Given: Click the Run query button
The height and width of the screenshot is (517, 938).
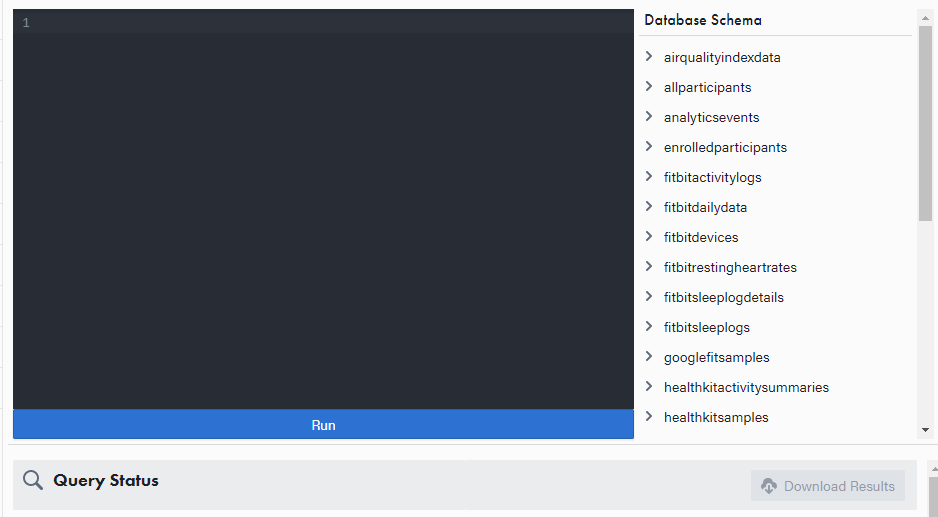Looking at the screenshot, I should pos(323,425).
